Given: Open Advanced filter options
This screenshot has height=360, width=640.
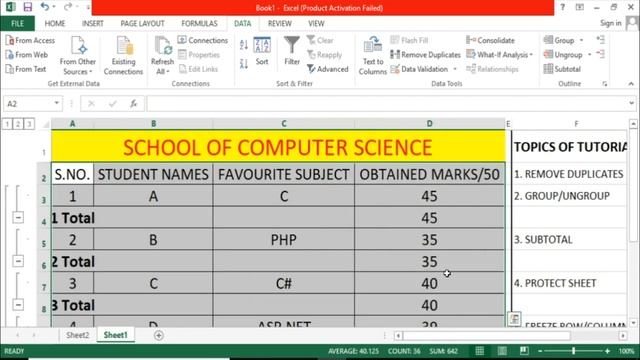Looking at the screenshot, I should [328, 69].
